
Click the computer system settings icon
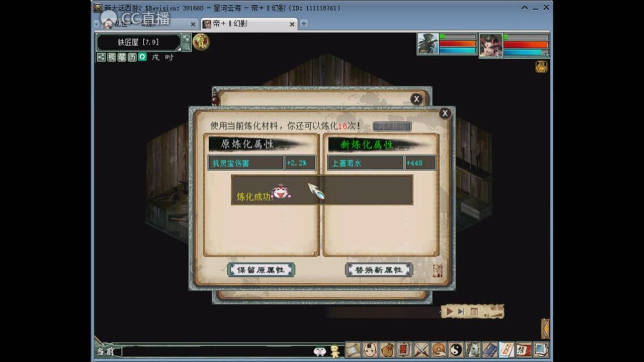[541, 350]
